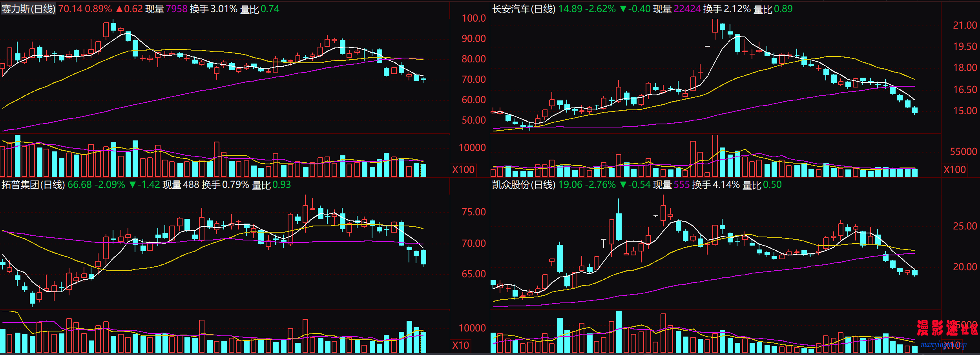Click 凯众股份 latest price 19.06
980x355 pixels.
pyautogui.click(x=570, y=185)
